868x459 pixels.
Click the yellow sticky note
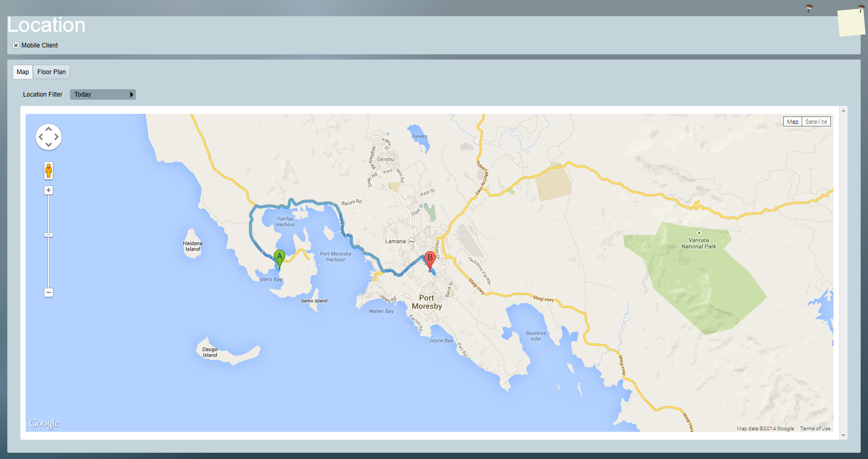[851, 22]
